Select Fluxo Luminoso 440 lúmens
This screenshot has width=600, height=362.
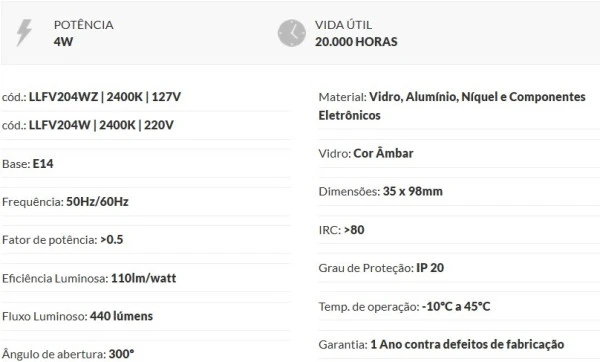[x=77, y=316]
